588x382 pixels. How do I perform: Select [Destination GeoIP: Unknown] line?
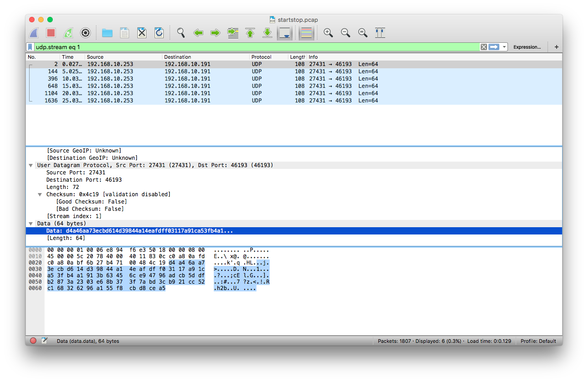pos(92,158)
